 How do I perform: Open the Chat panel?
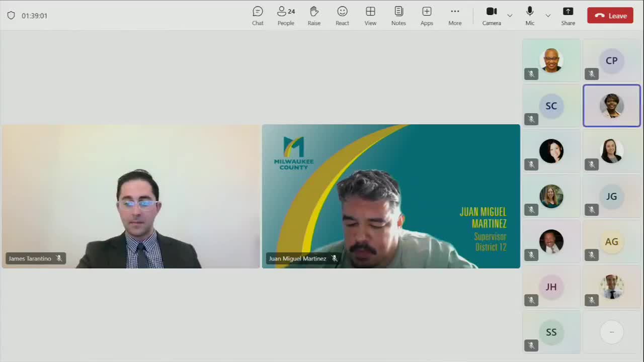tap(258, 16)
